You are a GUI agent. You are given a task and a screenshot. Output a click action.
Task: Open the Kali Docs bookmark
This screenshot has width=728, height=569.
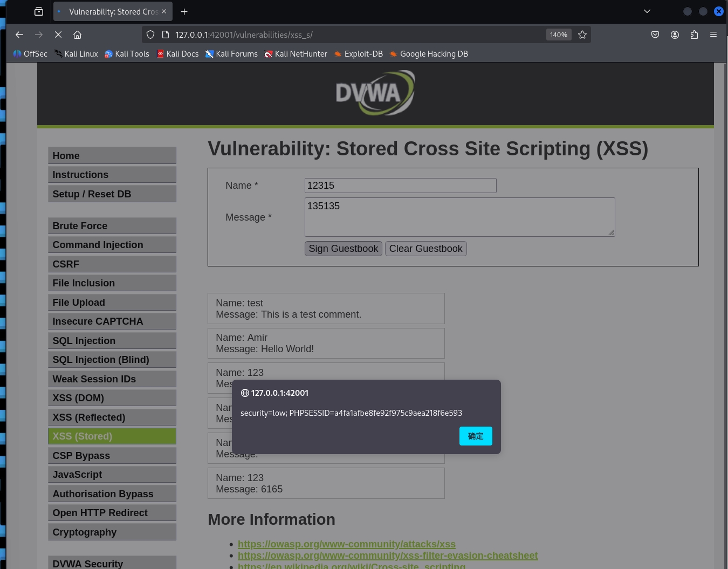coord(177,54)
